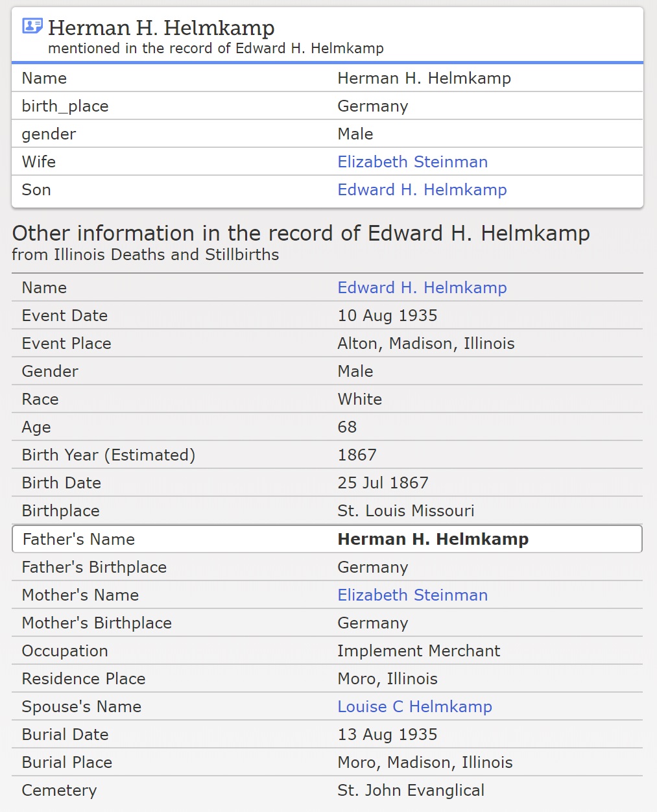Screen dimensions: 657x812
Task: Click the 'Other information in the record' heading
Action: pyautogui.click(x=301, y=233)
